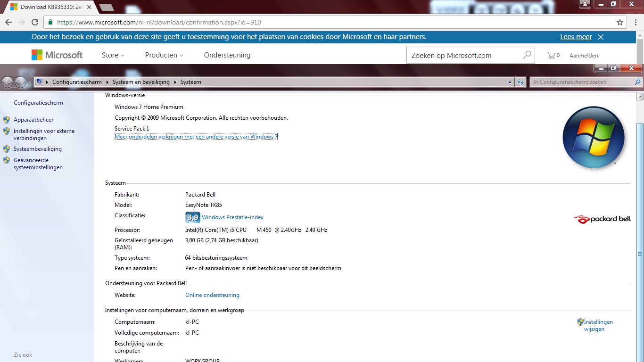Click the System window vertical scrollbar thumb
The image size is (644, 362).
[x=640, y=255]
